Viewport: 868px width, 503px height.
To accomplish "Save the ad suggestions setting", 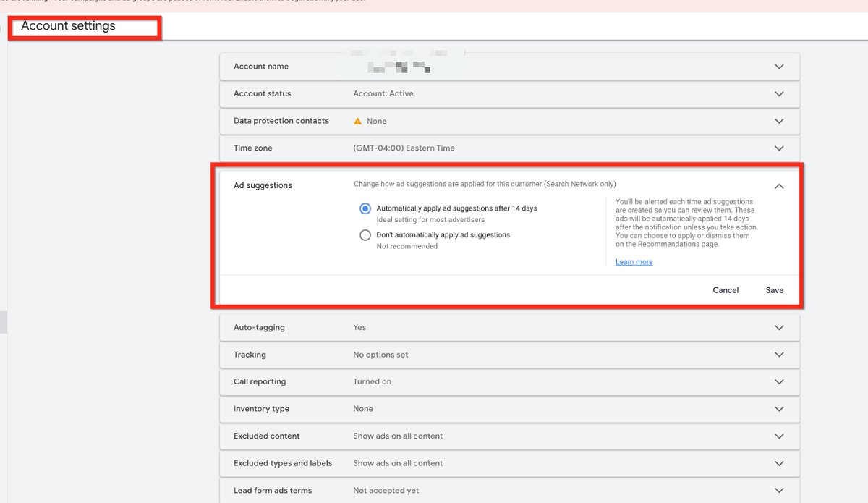I will (775, 290).
